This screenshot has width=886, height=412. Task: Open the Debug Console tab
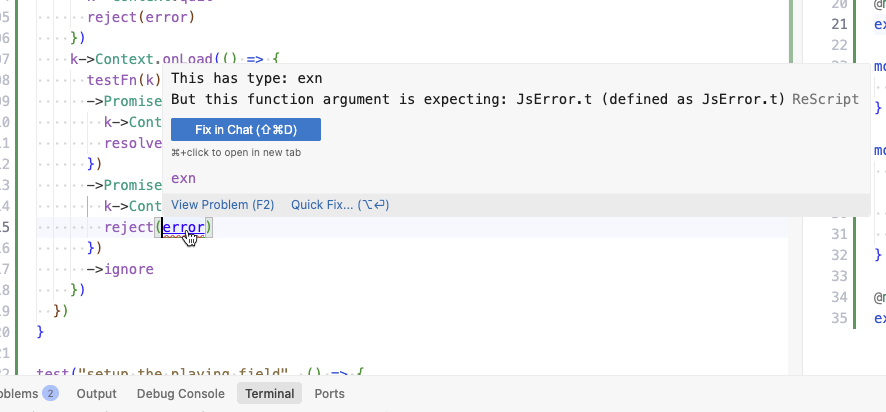coord(180,394)
